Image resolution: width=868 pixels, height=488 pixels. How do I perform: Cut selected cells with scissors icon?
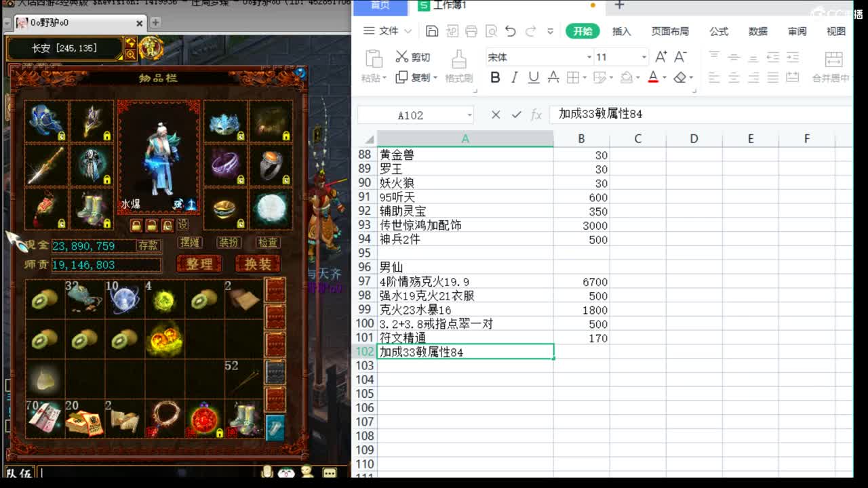(403, 57)
